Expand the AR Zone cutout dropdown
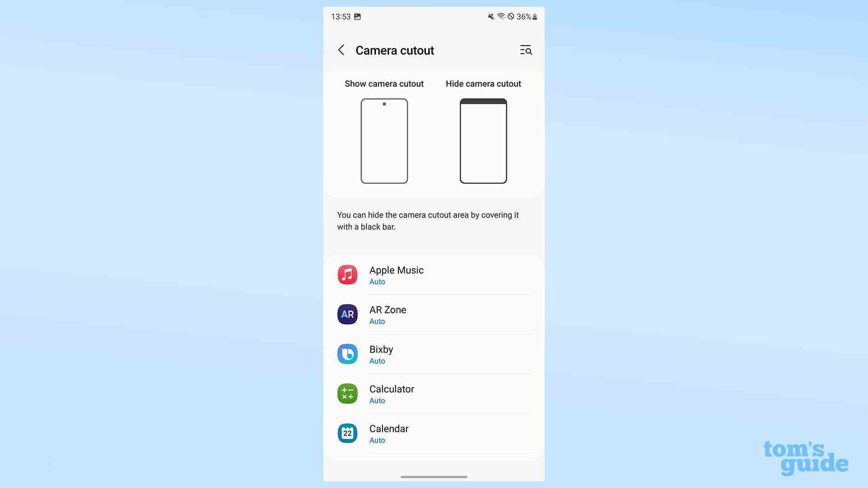 (377, 321)
